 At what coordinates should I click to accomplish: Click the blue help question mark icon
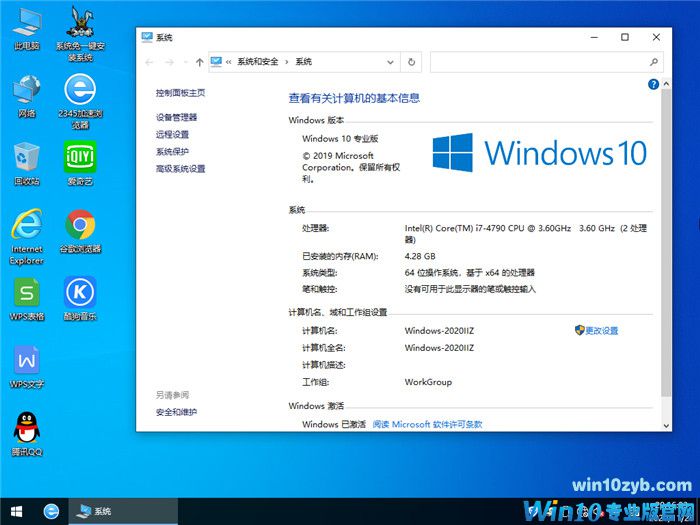(x=653, y=85)
